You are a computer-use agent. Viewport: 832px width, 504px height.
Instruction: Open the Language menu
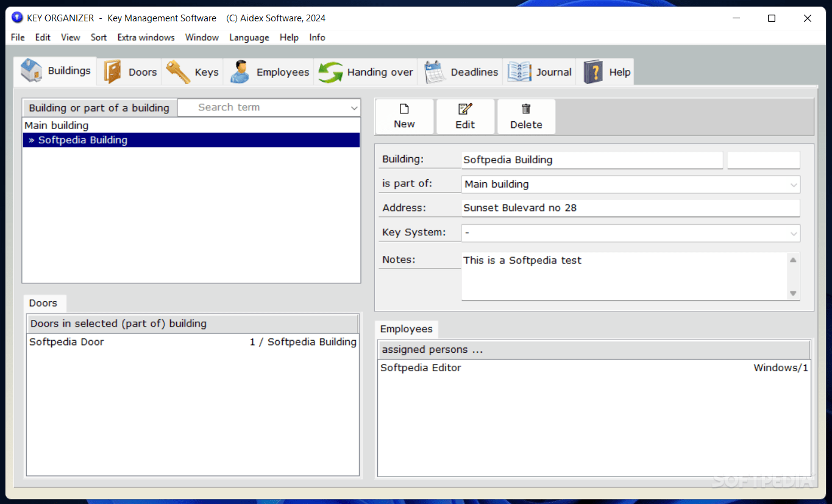(x=249, y=37)
